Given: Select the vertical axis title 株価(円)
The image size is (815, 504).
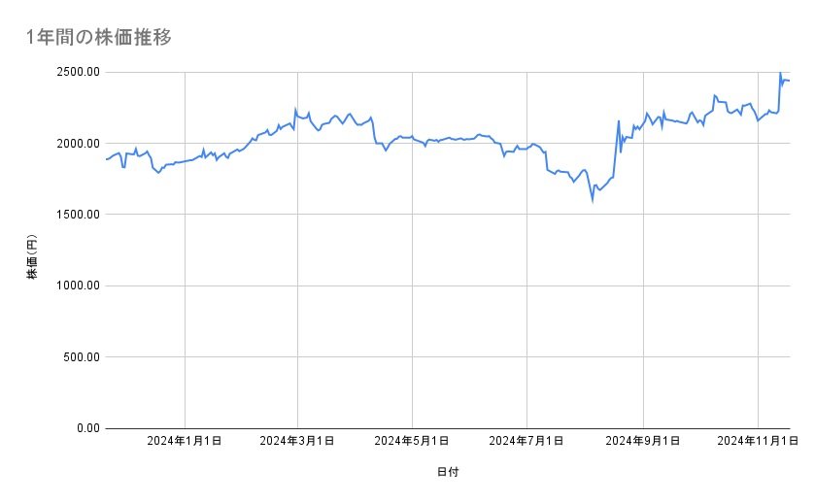Looking at the screenshot, I should click(32, 257).
